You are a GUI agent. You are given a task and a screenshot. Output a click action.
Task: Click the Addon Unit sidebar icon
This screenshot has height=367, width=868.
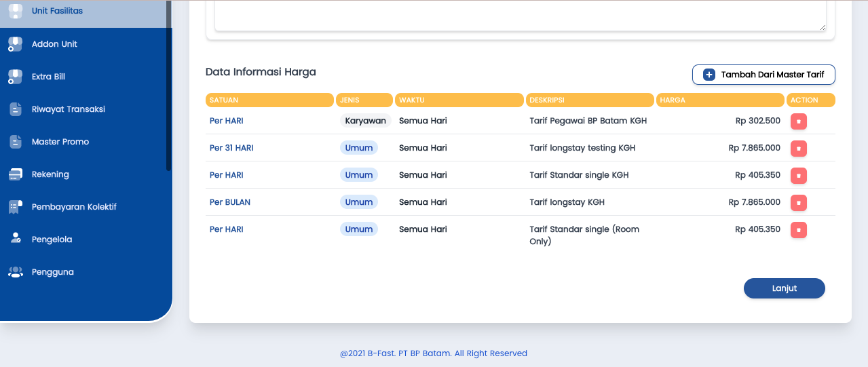click(15, 44)
